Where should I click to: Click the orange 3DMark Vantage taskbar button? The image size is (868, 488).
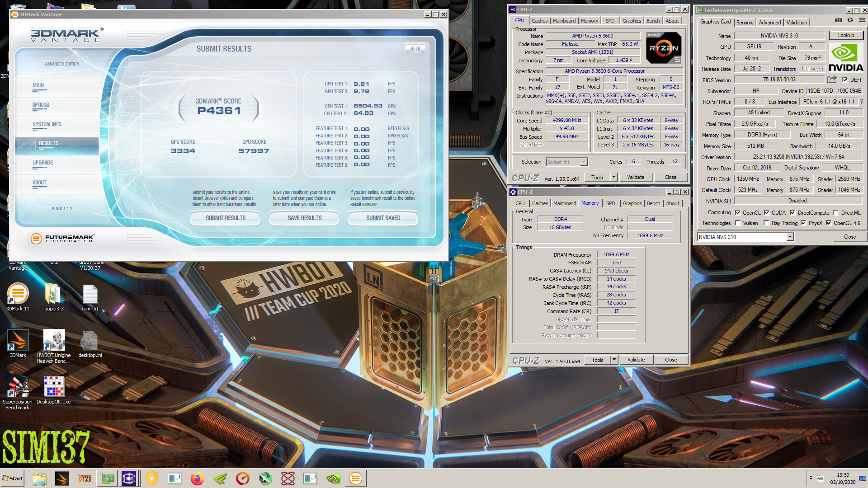(x=356, y=479)
